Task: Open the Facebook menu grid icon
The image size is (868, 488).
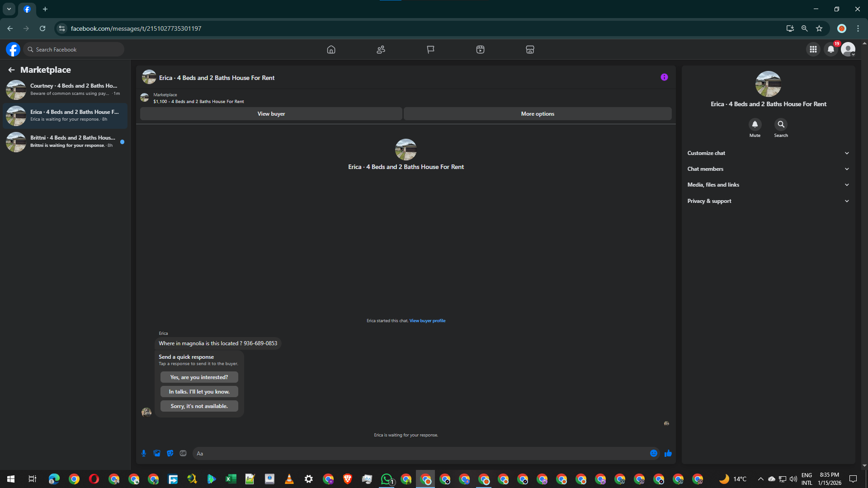Action: [813, 49]
